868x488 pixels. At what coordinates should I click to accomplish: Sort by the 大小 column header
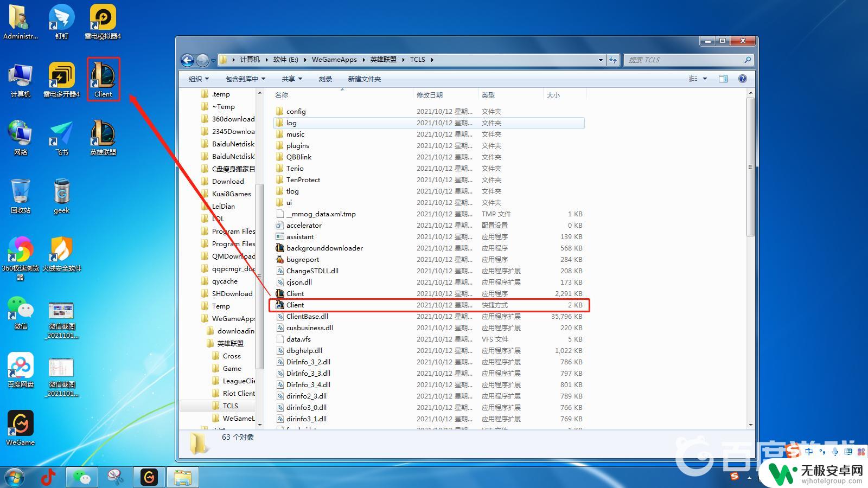(x=565, y=95)
